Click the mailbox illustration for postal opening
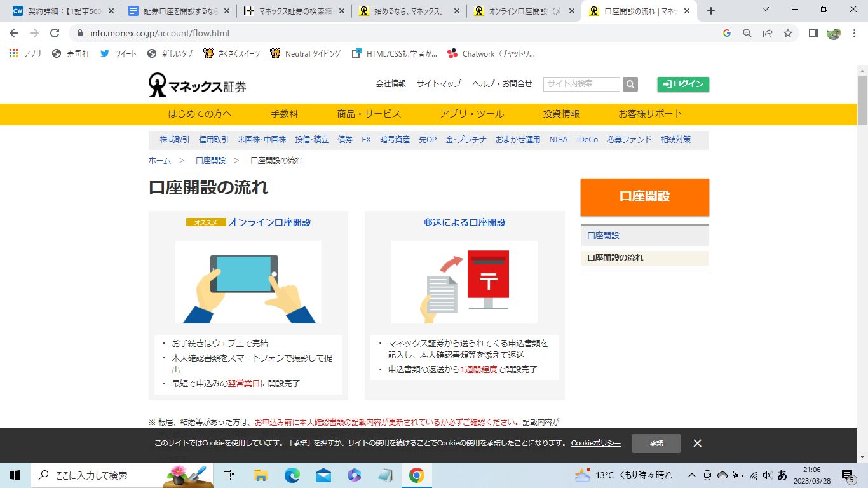The width and height of the screenshot is (868, 488). [465, 282]
